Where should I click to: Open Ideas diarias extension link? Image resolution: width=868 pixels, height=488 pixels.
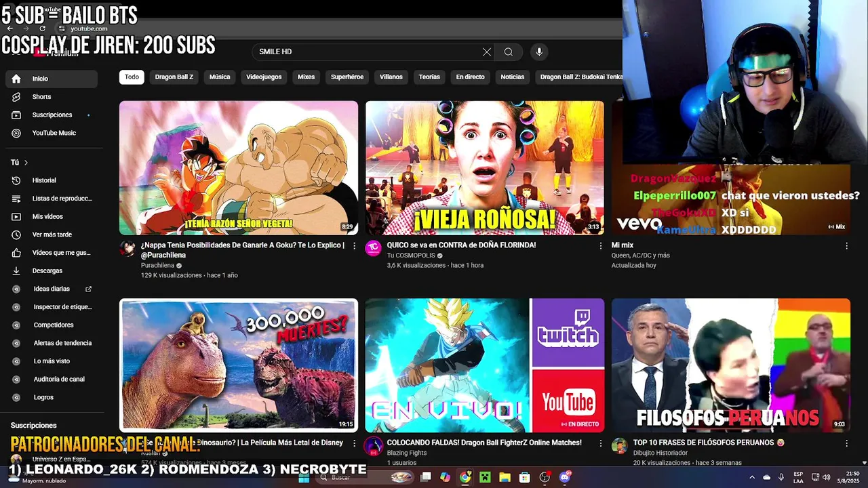pyautogui.click(x=52, y=289)
